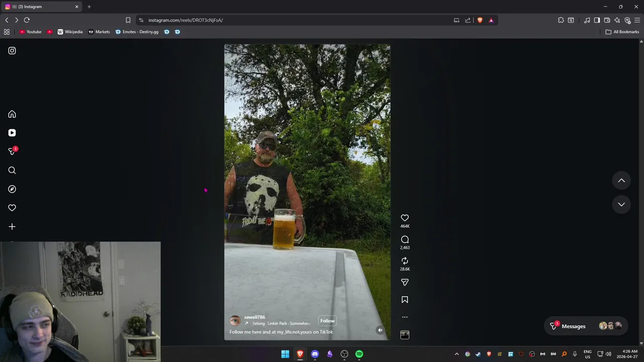Open the audio thumbnail below reel actions
The width and height of the screenshot is (644, 362).
[x=405, y=335]
